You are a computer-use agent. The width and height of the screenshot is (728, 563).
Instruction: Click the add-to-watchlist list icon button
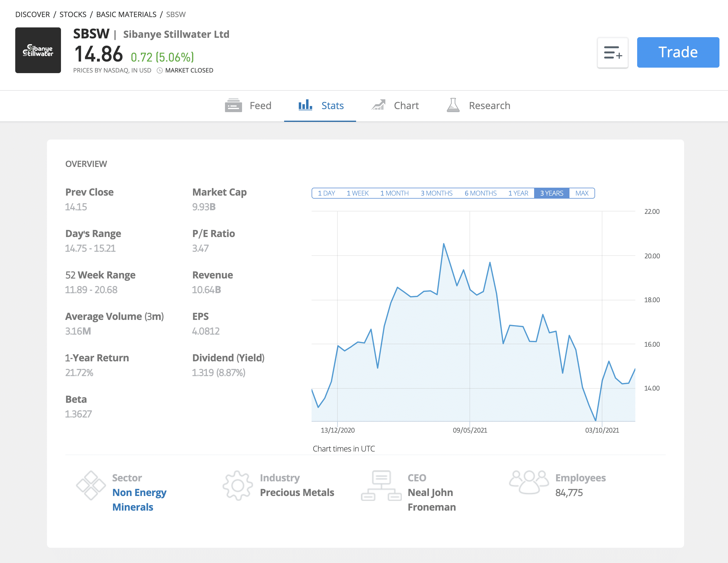click(613, 53)
